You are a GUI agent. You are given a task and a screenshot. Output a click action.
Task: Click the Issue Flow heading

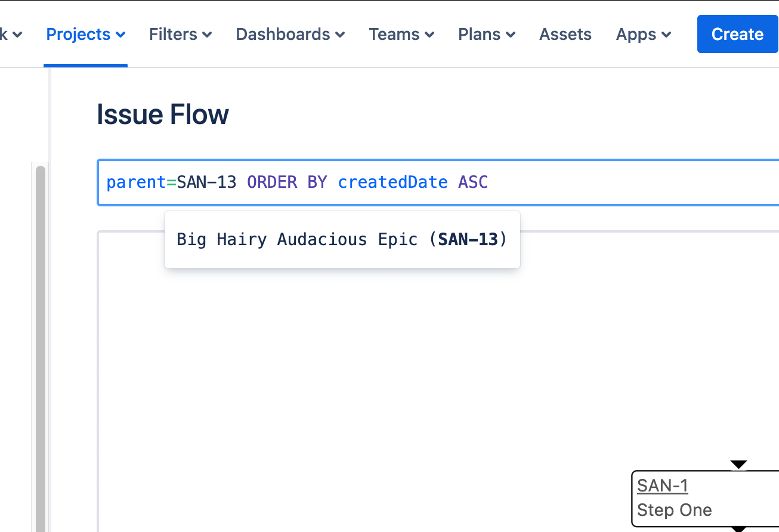(x=163, y=114)
